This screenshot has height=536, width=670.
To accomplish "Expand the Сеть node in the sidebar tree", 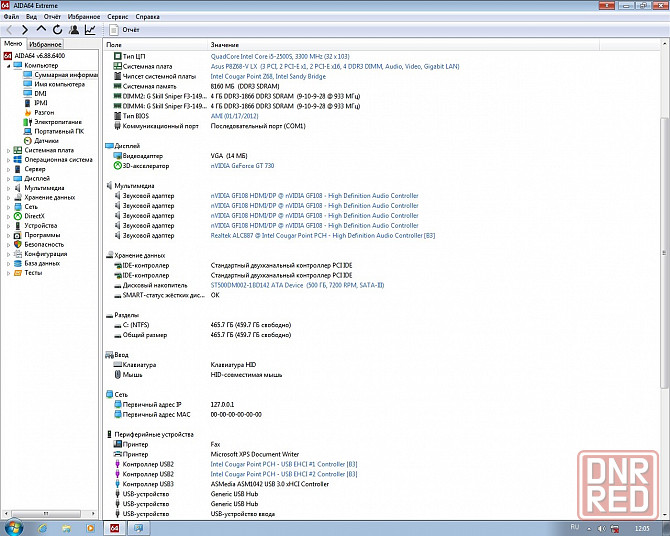I will click(x=8, y=207).
